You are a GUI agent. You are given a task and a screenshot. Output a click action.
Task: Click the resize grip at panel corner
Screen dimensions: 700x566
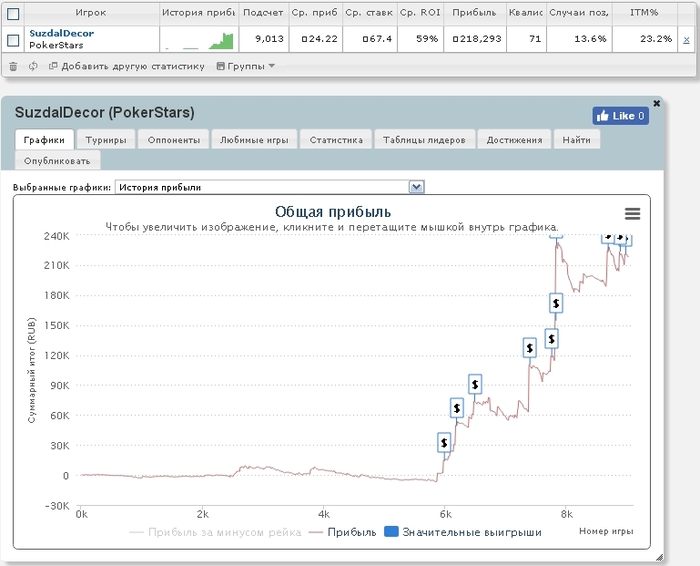(x=659, y=557)
